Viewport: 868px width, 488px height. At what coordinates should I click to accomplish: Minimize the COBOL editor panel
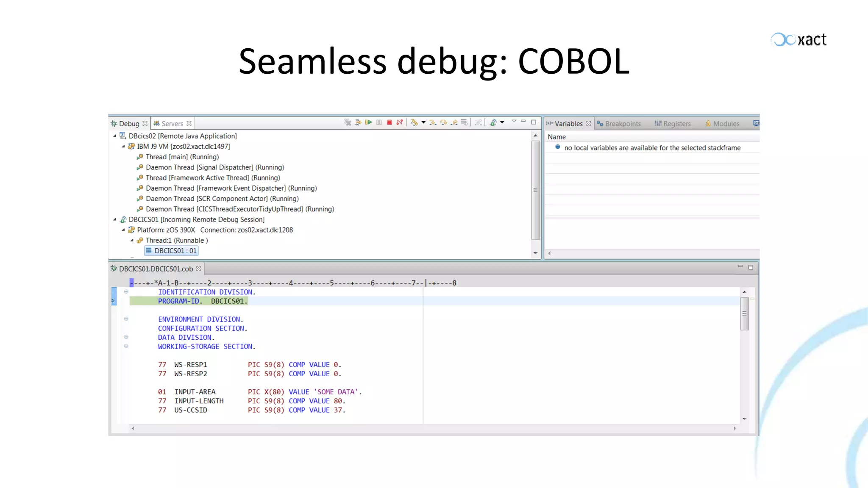click(x=740, y=266)
